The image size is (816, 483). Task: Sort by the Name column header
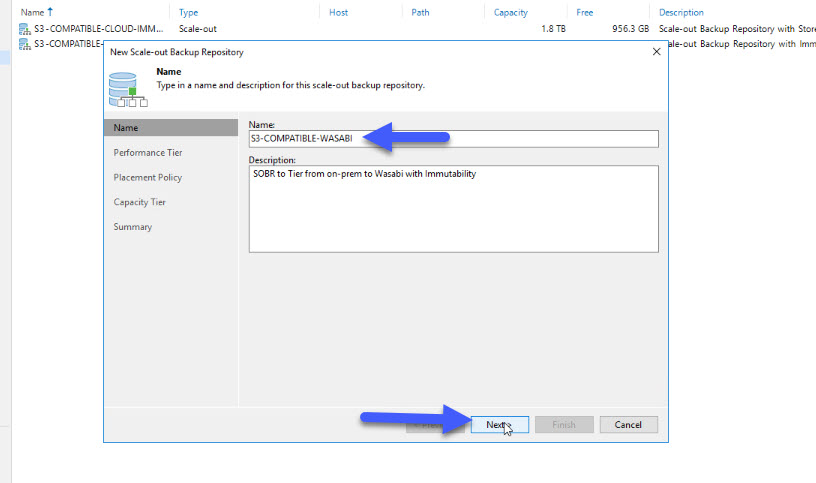tap(32, 12)
